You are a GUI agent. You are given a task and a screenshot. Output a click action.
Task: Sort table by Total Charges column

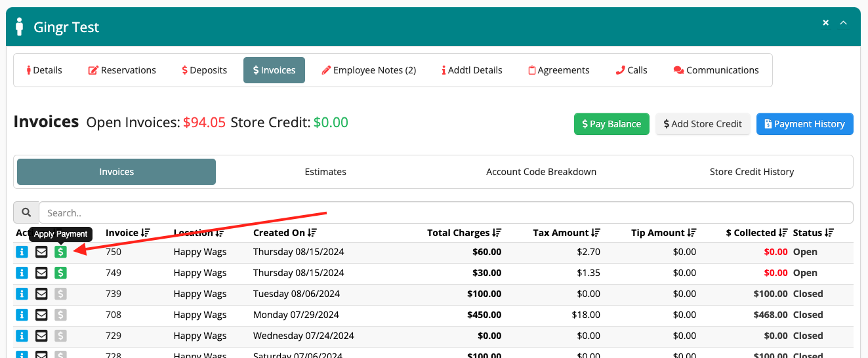(464, 233)
